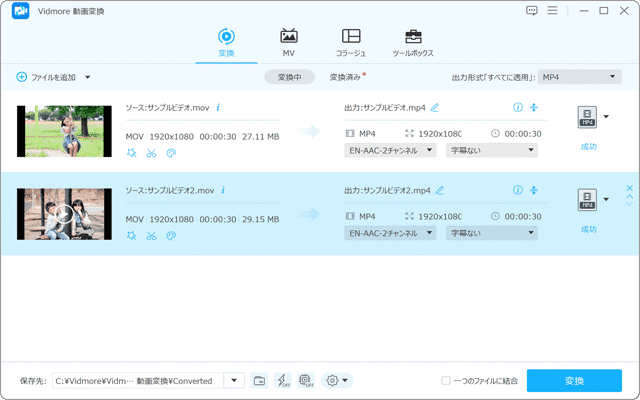Open enhance palette for サンプルビデオ.mov
The image size is (640, 400).
[x=171, y=153]
